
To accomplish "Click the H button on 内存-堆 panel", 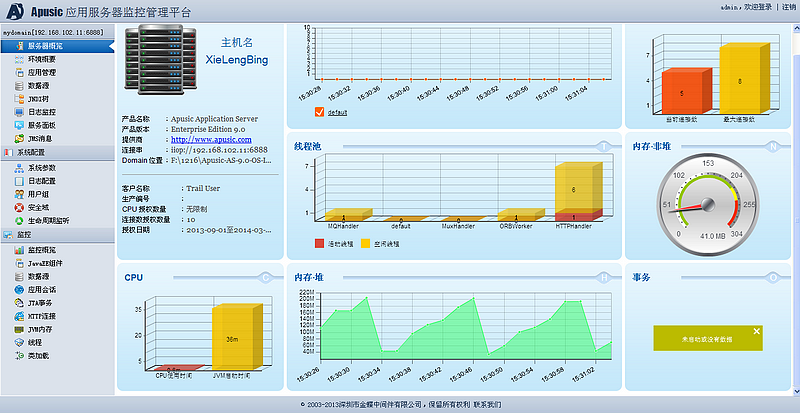I will tap(605, 278).
